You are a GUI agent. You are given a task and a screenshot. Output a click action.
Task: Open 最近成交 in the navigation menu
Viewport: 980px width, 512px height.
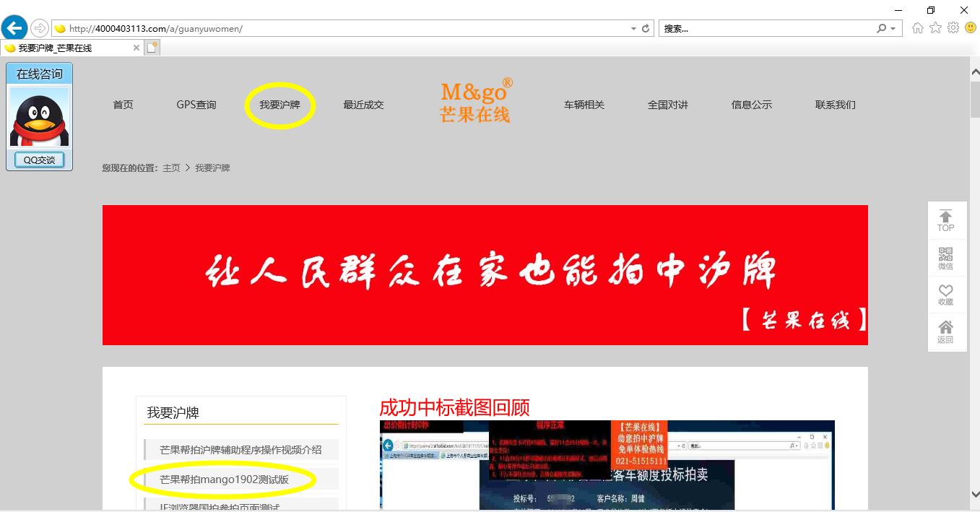pyautogui.click(x=363, y=105)
